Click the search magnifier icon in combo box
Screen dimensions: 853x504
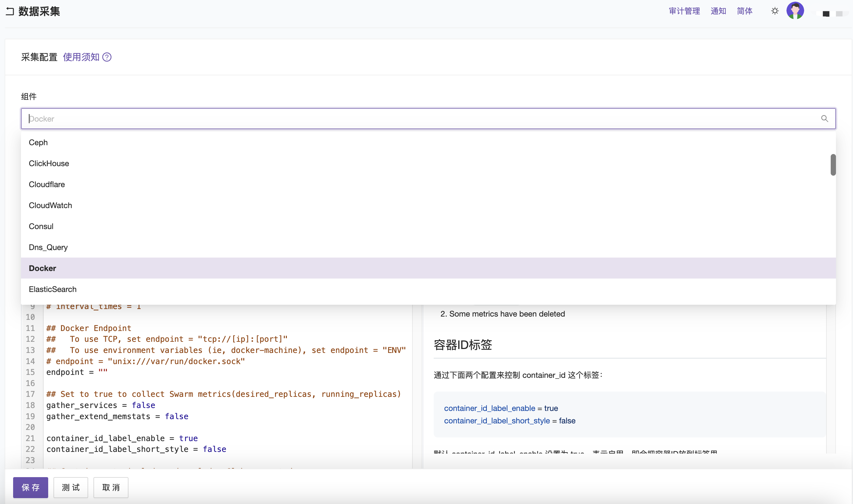[824, 119]
